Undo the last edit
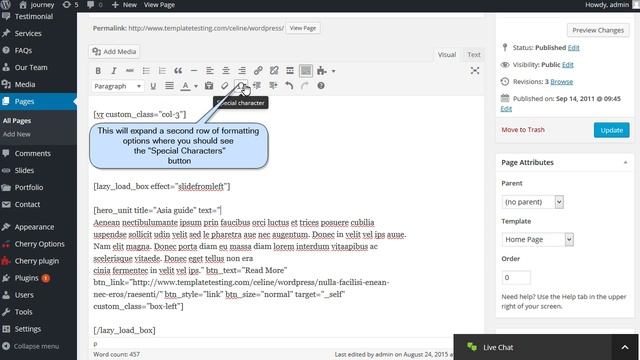Image resolution: width=640 pixels, height=360 pixels. [x=289, y=86]
